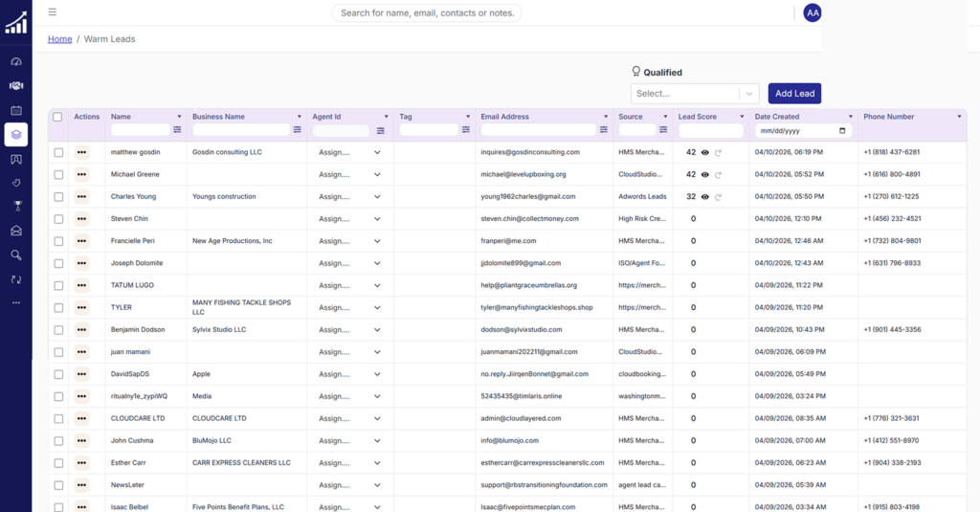Viewport: 980px width, 512px height.
Task: Click the Add Lead button
Action: tap(794, 94)
